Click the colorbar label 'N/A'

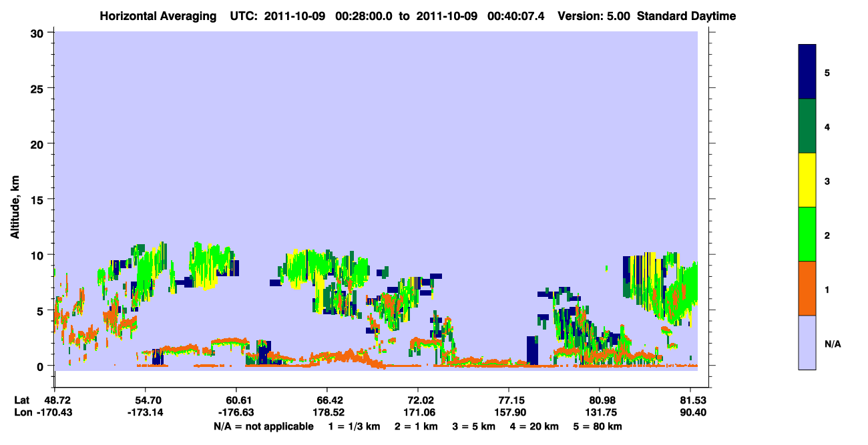tap(833, 344)
